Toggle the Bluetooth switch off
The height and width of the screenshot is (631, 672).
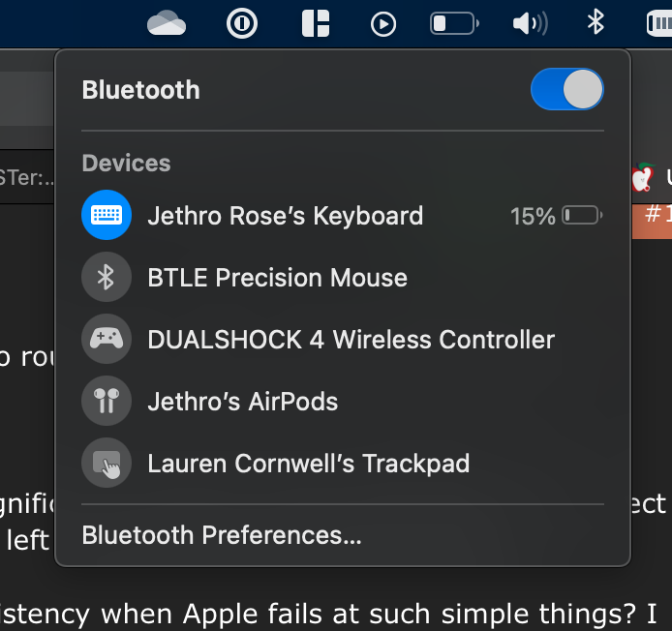tap(566, 90)
